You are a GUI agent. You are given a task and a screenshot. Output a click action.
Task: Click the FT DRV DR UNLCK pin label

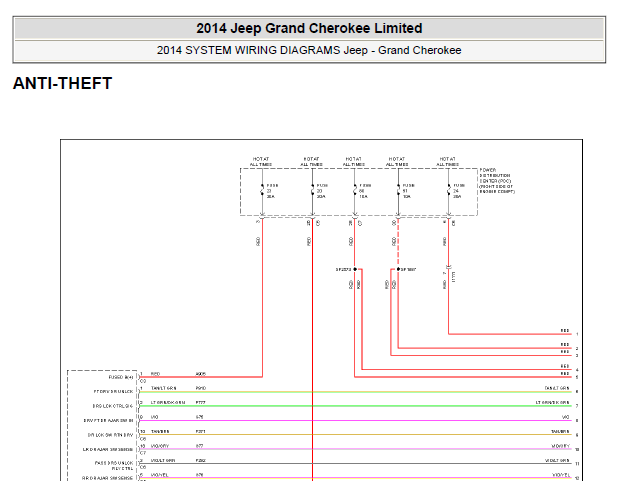coord(113,392)
